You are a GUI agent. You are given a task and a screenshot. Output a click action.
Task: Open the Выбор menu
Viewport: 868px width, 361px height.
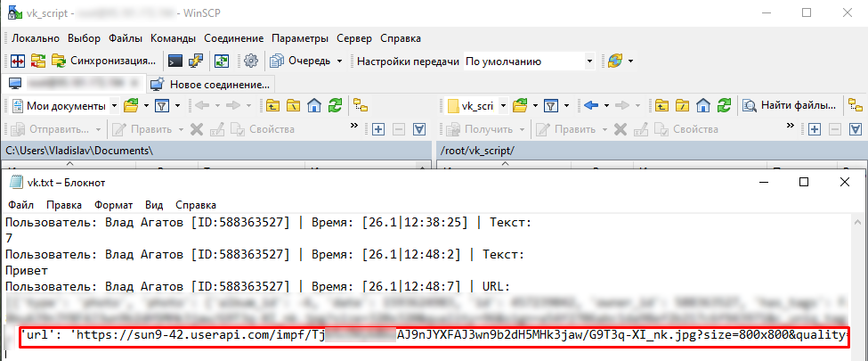pos(85,38)
